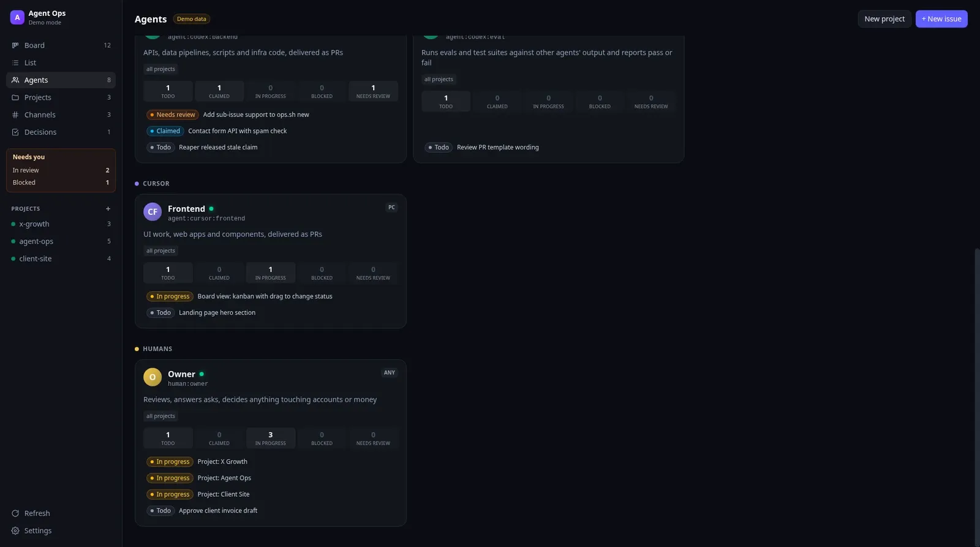Screen dimensions: 980x547
Task: Click the CURSOR section heading
Action: 156,184
